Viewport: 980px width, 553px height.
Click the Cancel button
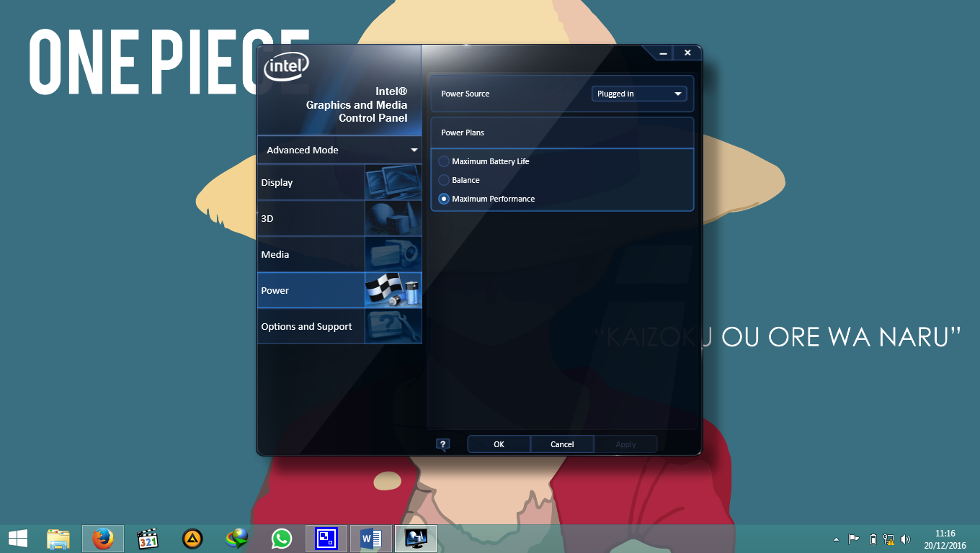[562, 444]
